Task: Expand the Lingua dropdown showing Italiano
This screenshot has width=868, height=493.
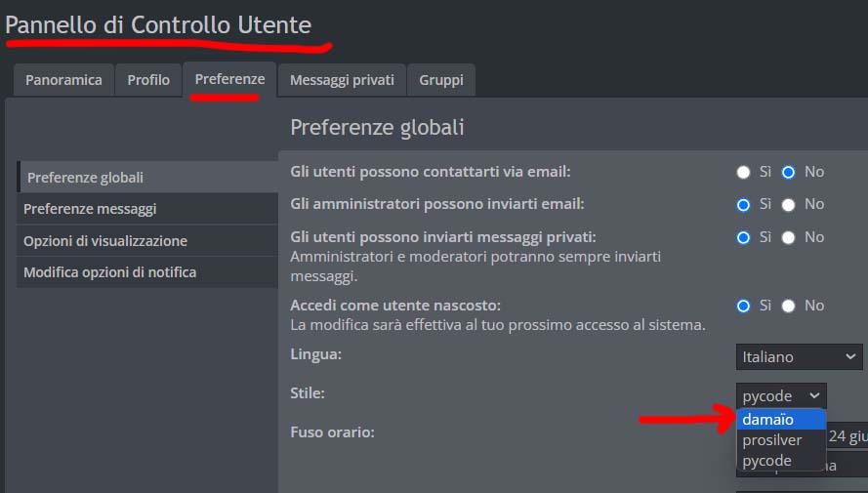Action: [799, 357]
